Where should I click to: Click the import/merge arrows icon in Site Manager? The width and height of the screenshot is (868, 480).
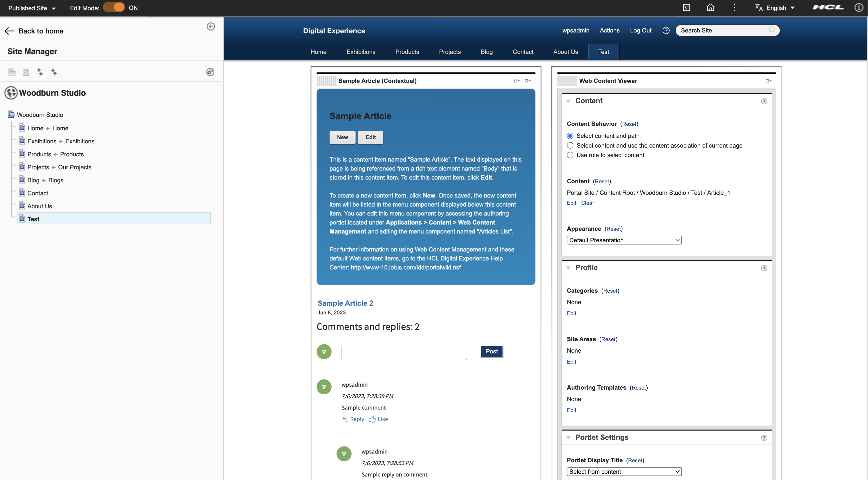click(x=54, y=72)
